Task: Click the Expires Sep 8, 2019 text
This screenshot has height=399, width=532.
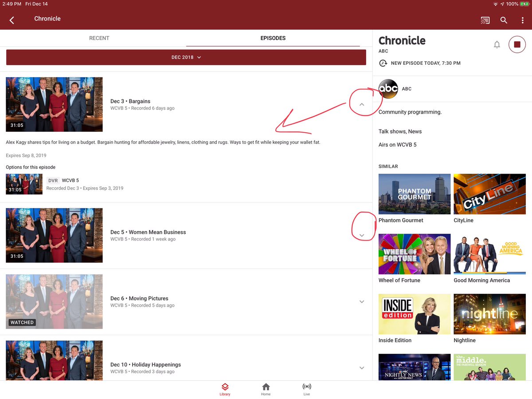Action: click(26, 155)
